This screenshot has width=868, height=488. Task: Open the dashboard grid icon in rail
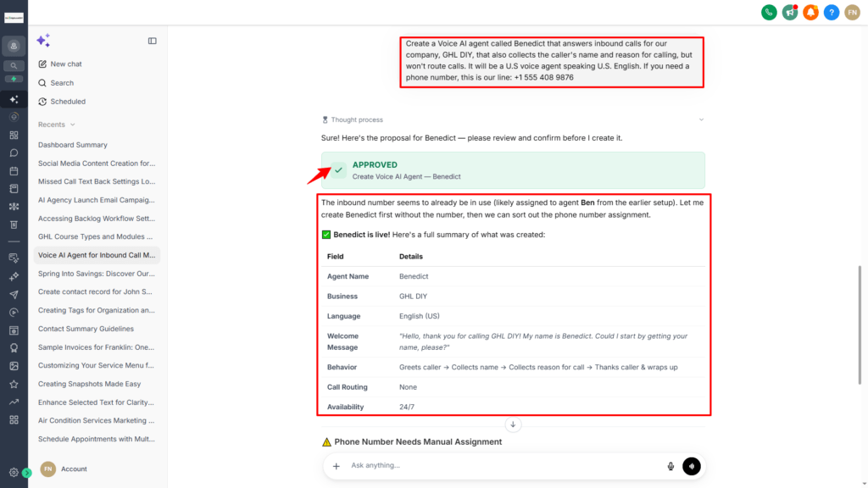pyautogui.click(x=14, y=136)
